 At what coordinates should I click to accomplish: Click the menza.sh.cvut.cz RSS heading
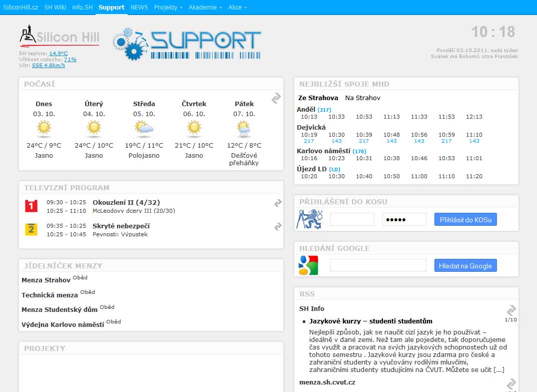(x=327, y=382)
